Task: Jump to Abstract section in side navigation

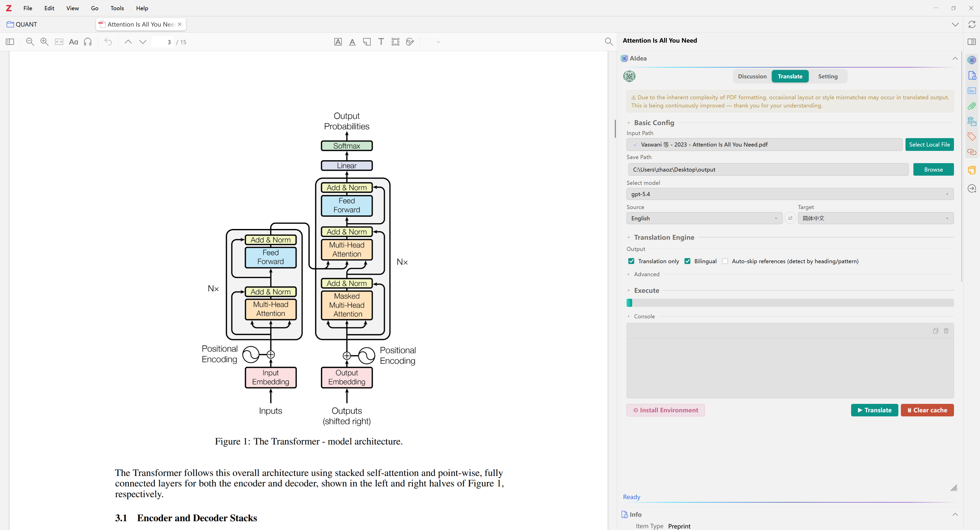Action: (x=972, y=91)
